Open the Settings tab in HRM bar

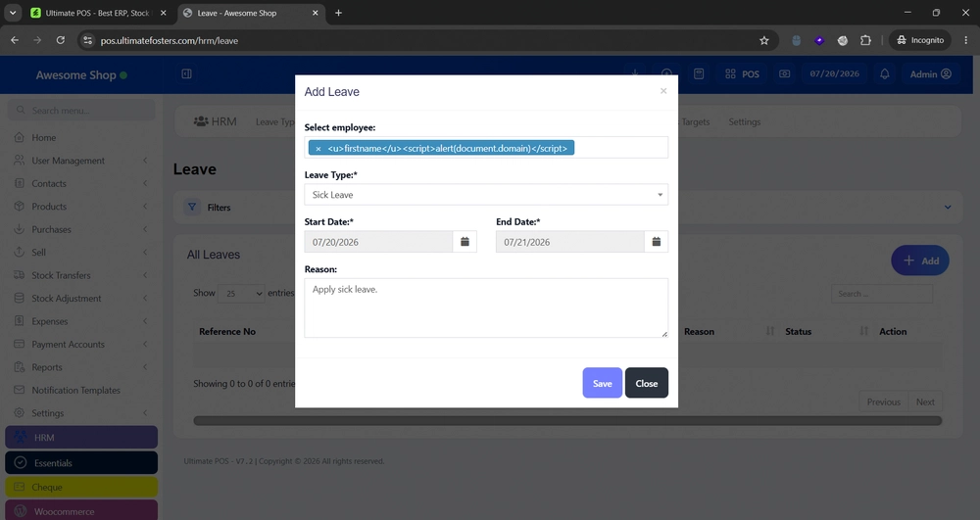[x=745, y=121]
